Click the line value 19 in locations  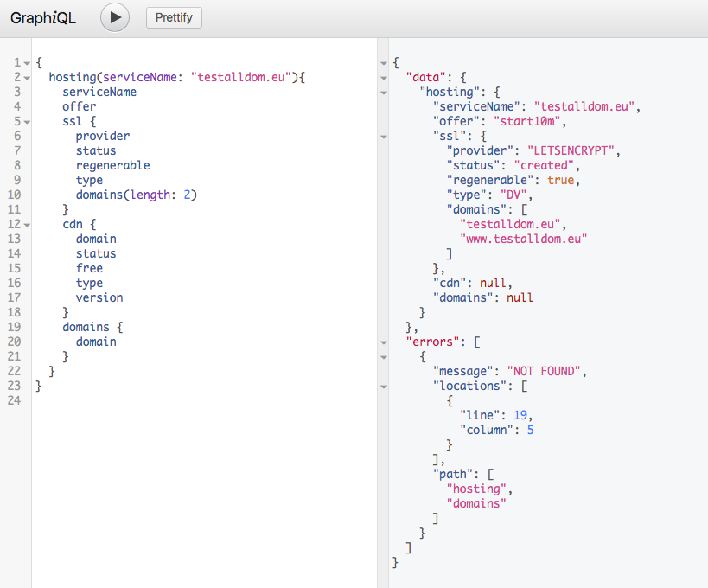[x=520, y=415]
